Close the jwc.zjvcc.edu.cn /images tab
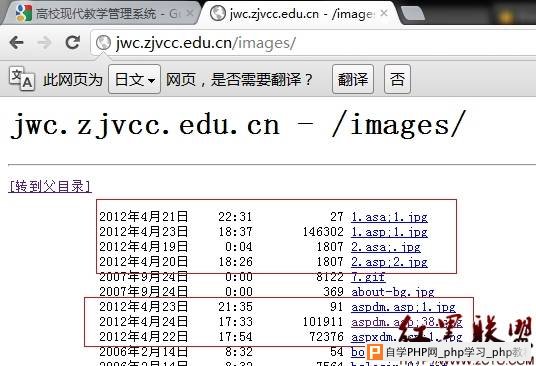Image resolution: width=536 pixels, height=366 pixels. pyautogui.click(x=384, y=13)
